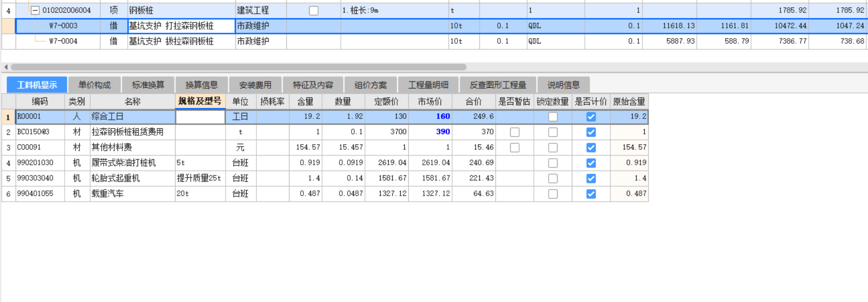868x302 pixels.
Task: Click the market price 390 cell
Action: [430, 132]
